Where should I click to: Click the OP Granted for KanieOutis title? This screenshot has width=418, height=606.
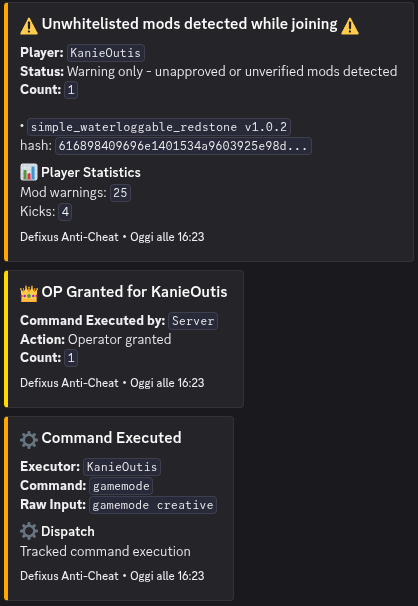(x=134, y=292)
